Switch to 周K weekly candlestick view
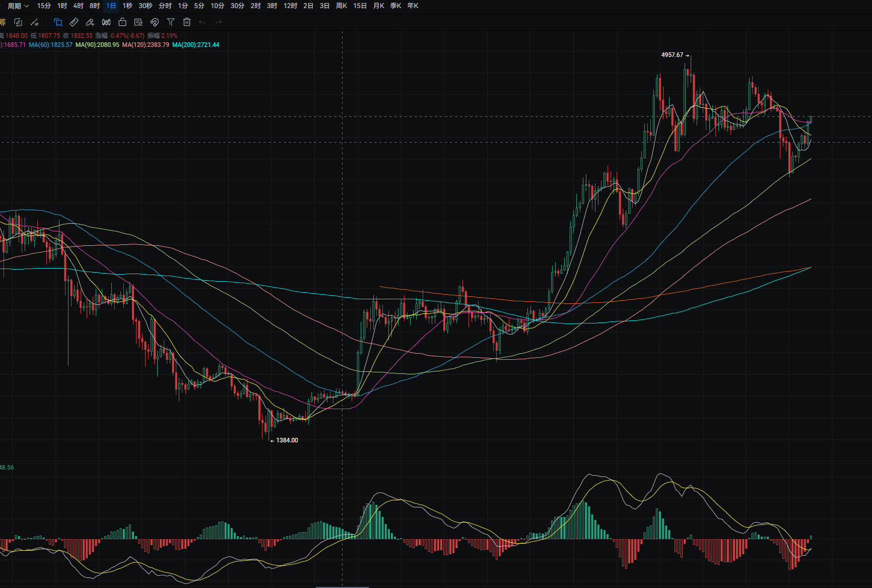The image size is (872, 588). [342, 6]
